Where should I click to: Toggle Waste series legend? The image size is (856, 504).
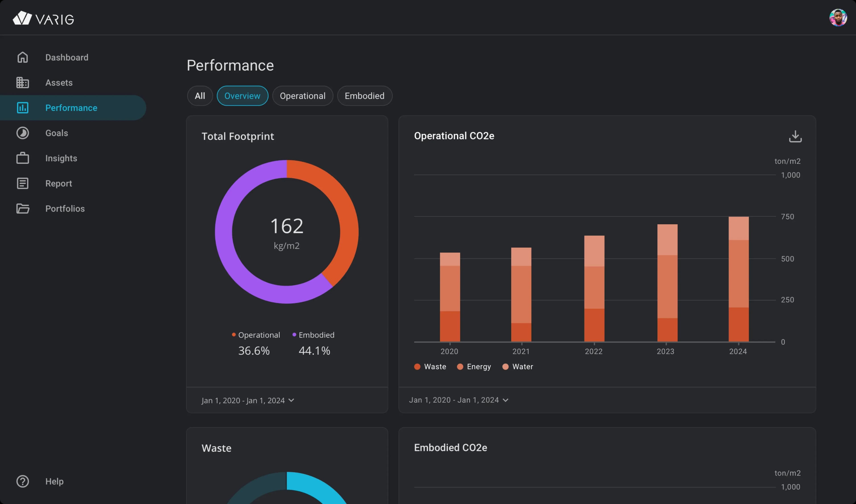[x=430, y=366]
